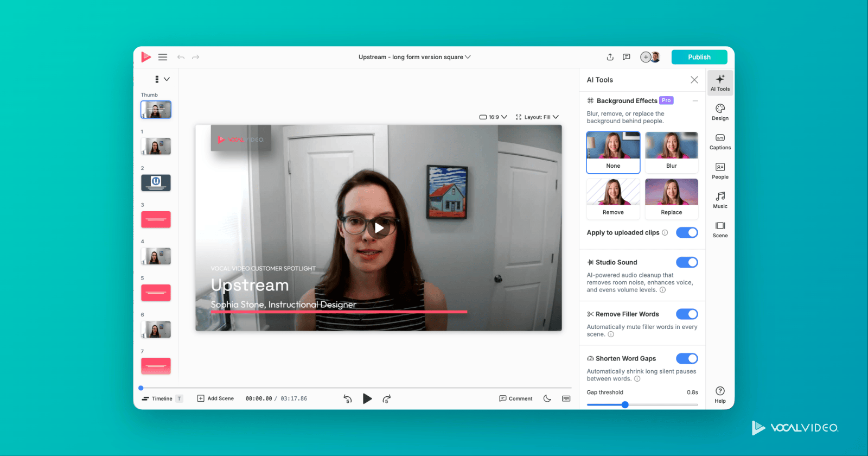The width and height of the screenshot is (868, 456).
Task: Select scene 7 red title thumbnail
Action: [156, 366]
